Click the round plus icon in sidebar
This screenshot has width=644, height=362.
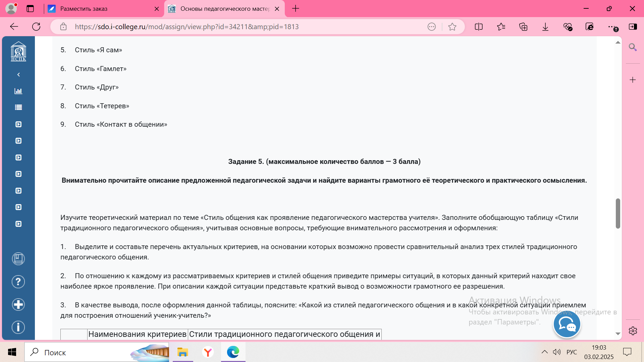18,304
